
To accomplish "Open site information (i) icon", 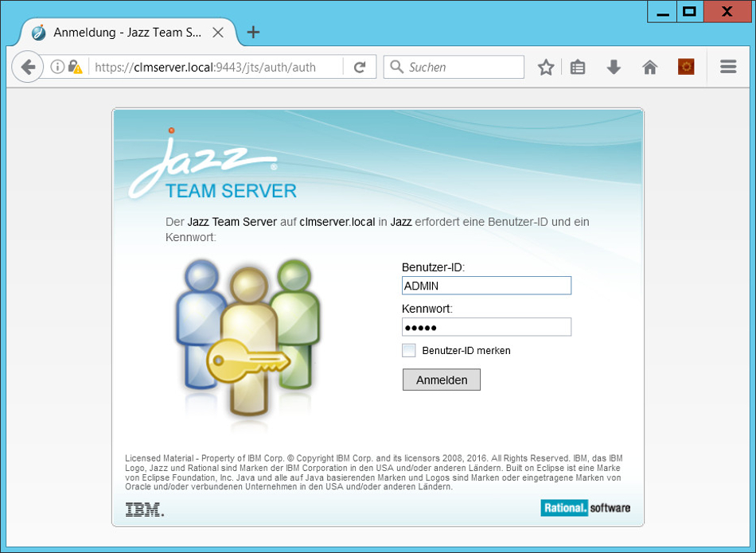I will (x=57, y=67).
